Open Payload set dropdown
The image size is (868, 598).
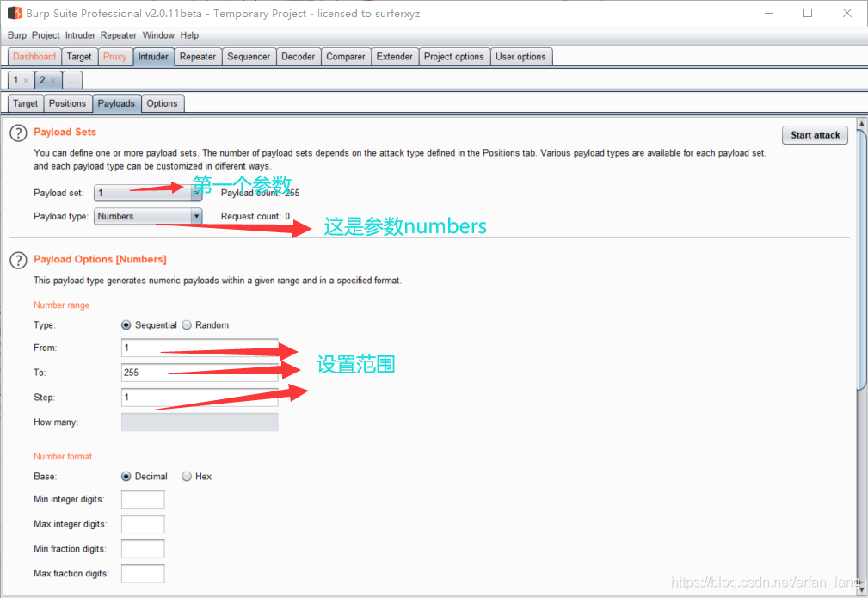(148, 193)
